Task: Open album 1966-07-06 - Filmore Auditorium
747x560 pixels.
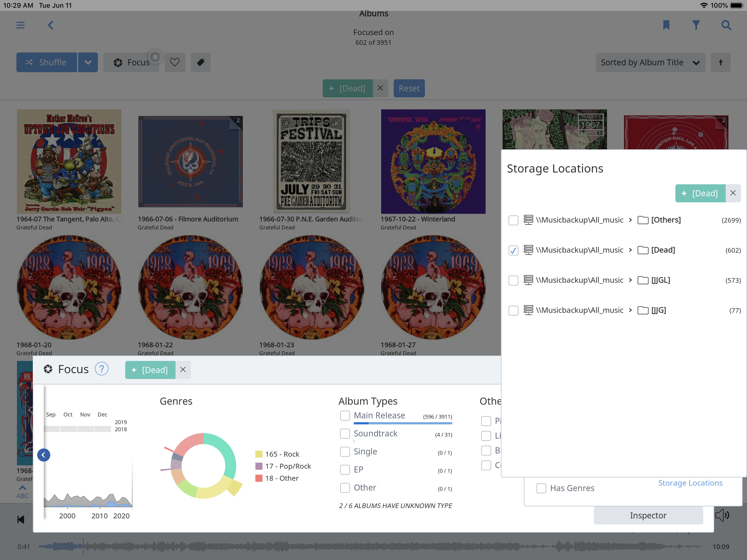Action: [x=190, y=161]
